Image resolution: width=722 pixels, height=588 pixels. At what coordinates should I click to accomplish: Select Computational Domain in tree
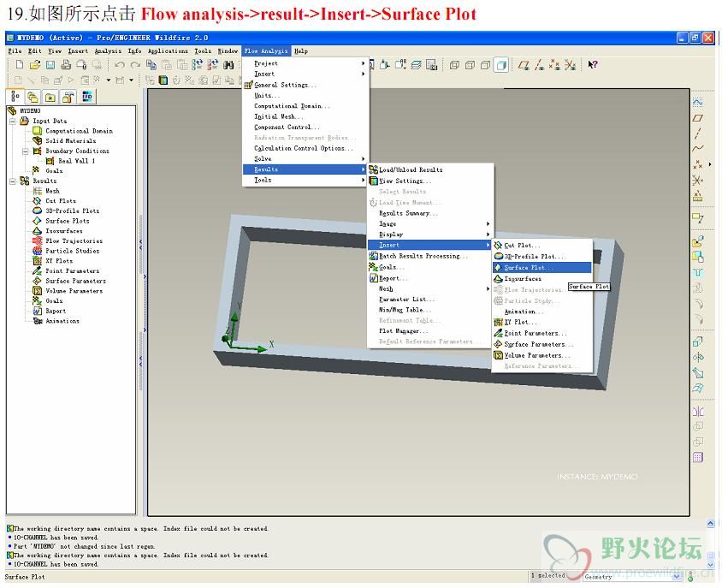pyautogui.click(x=79, y=131)
